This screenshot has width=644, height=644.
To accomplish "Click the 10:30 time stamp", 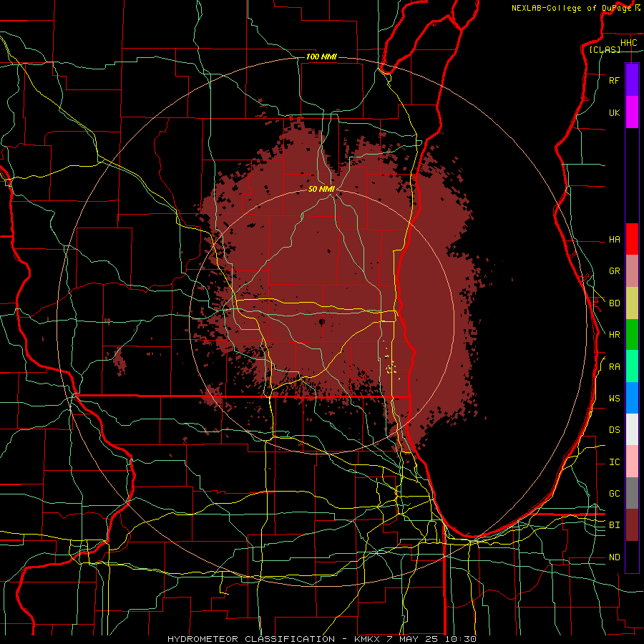I will 460,639.
